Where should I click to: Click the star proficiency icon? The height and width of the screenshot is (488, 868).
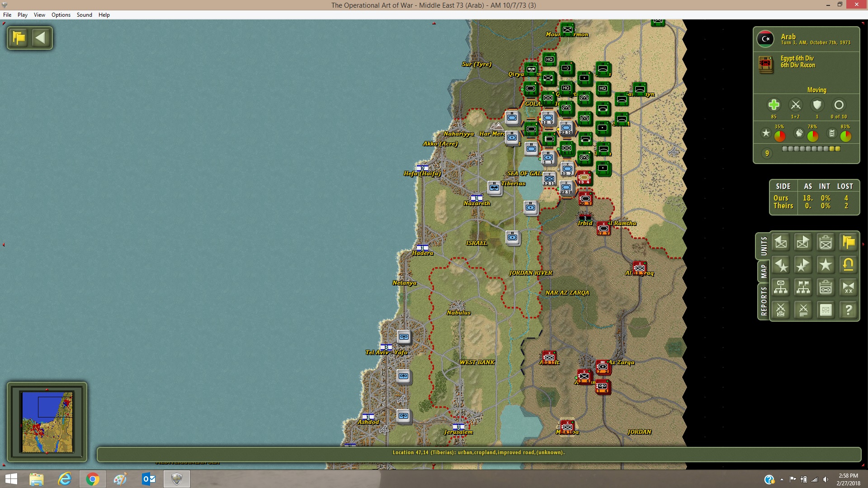coord(766,133)
